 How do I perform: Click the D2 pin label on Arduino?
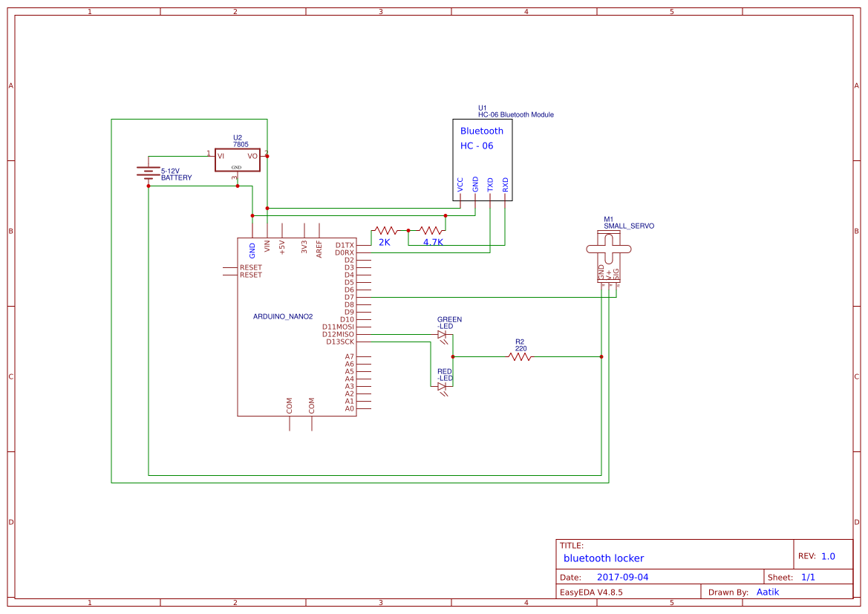click(349, 260)
